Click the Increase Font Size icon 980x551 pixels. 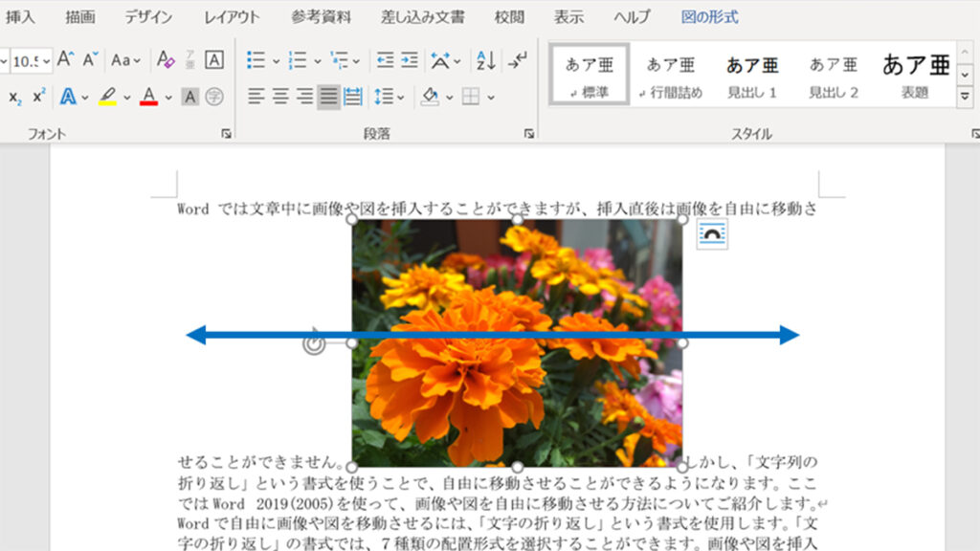pos(65,60)
